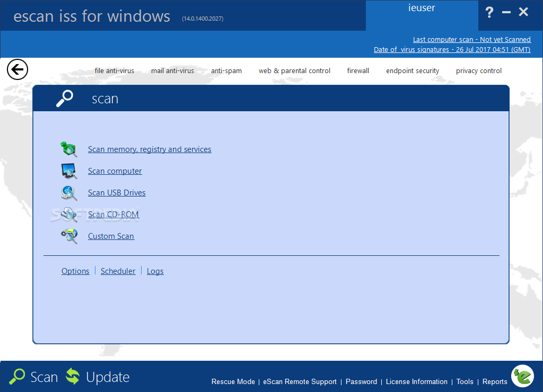Click the Update label in bottom bar
This screenshot has width=543, height=392.
108,377
